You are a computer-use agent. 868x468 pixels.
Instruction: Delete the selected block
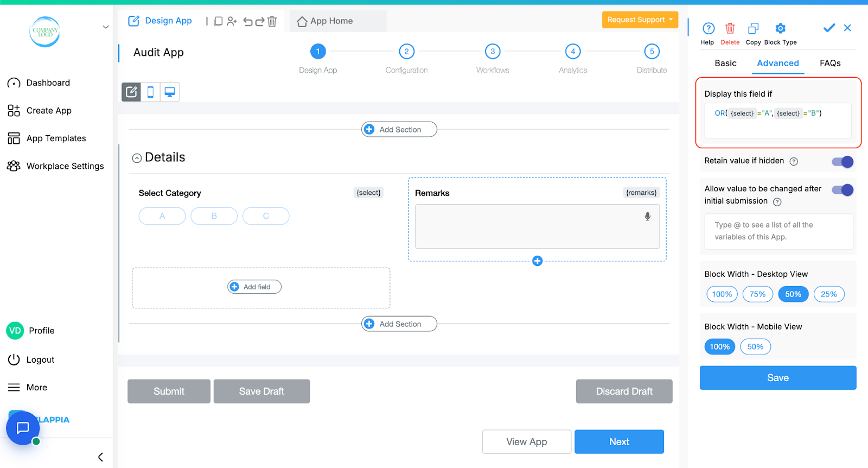(x=730, y=34)
